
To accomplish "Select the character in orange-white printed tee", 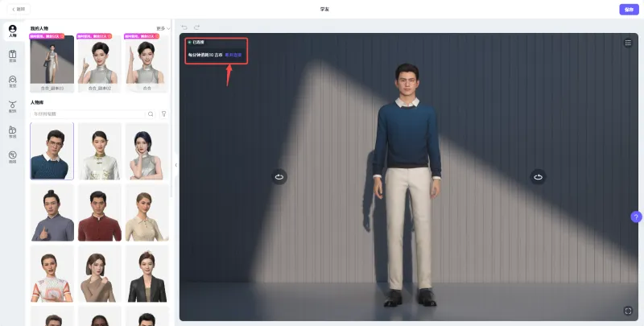I will (52, 274).
